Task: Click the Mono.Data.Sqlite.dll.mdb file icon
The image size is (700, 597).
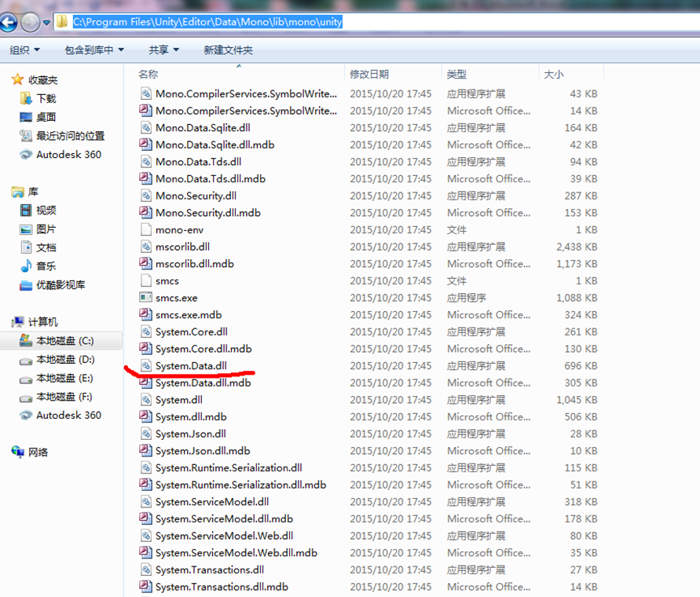Action: tap(145, 145)
